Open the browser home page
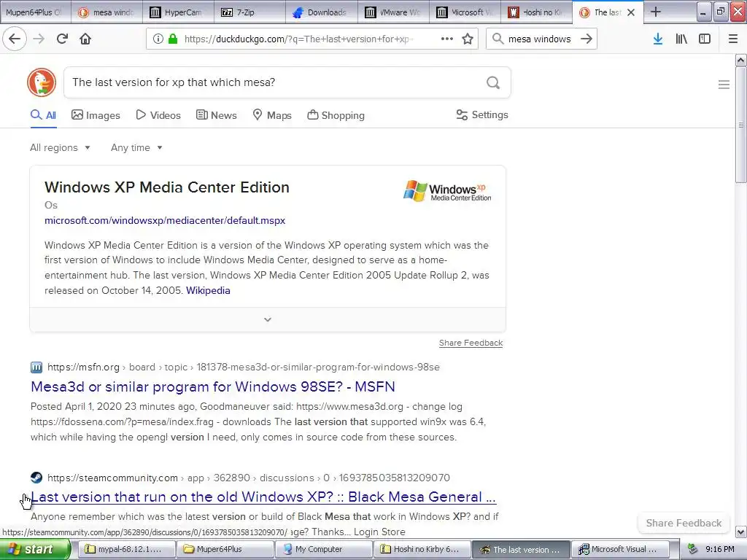Viewport: 747px width, 560px height. [x=85, y=39]
